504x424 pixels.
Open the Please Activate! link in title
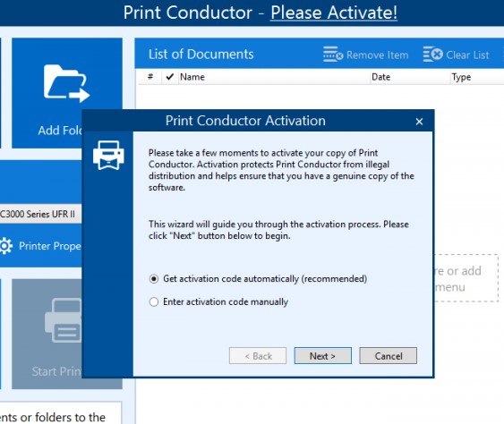click(x=334, y=13)
